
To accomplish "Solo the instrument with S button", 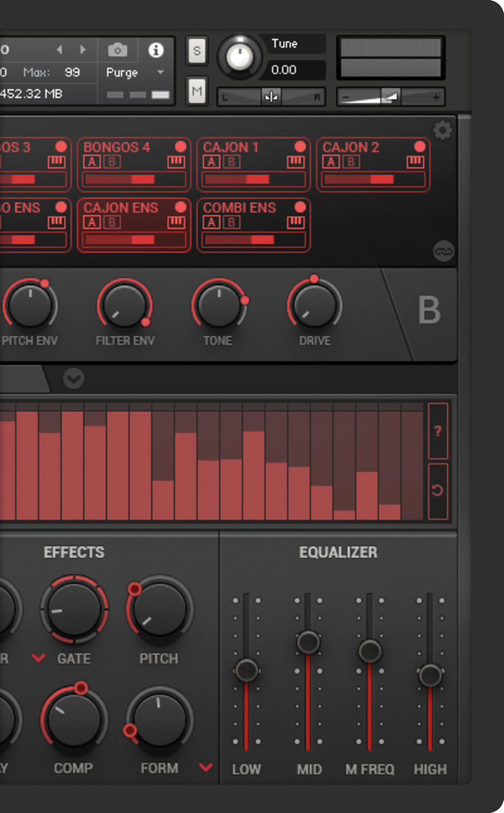I will [x=197, y=51].
